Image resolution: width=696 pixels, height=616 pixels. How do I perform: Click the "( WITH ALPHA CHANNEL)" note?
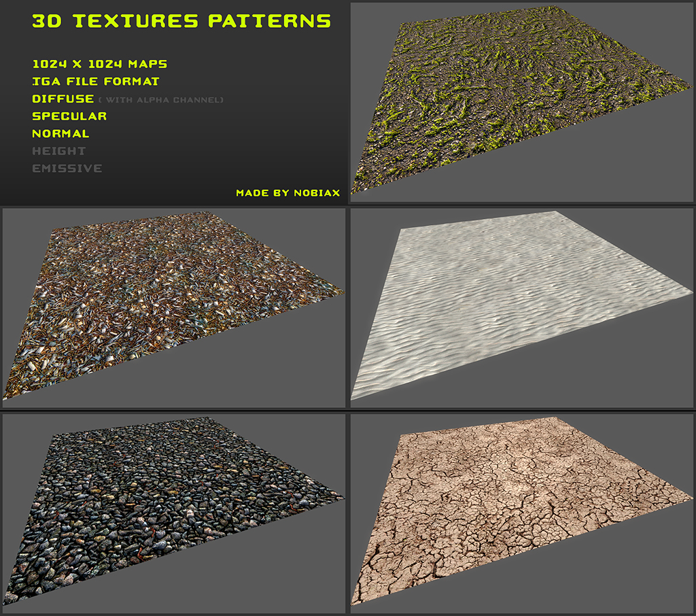[160, 100]
